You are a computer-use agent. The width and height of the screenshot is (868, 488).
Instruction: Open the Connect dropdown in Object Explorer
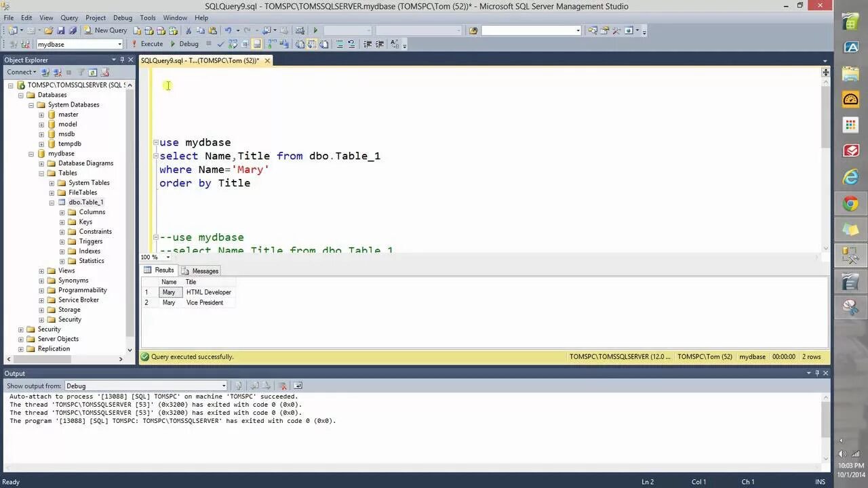coord(22,72)
